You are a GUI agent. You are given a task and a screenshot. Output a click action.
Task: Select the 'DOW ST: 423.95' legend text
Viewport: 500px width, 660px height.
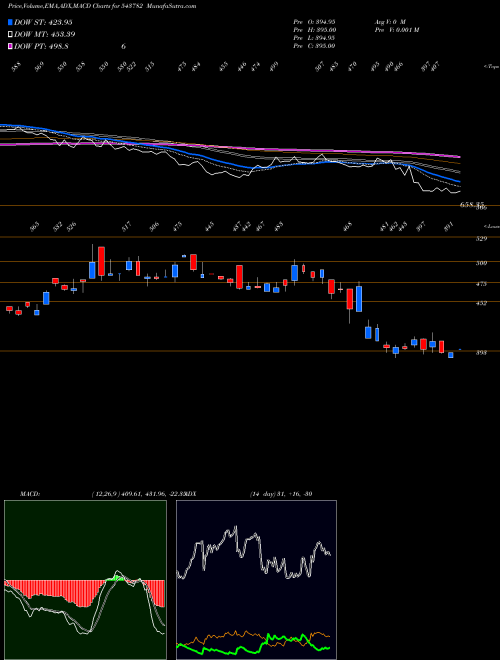(x=43, y=22)
